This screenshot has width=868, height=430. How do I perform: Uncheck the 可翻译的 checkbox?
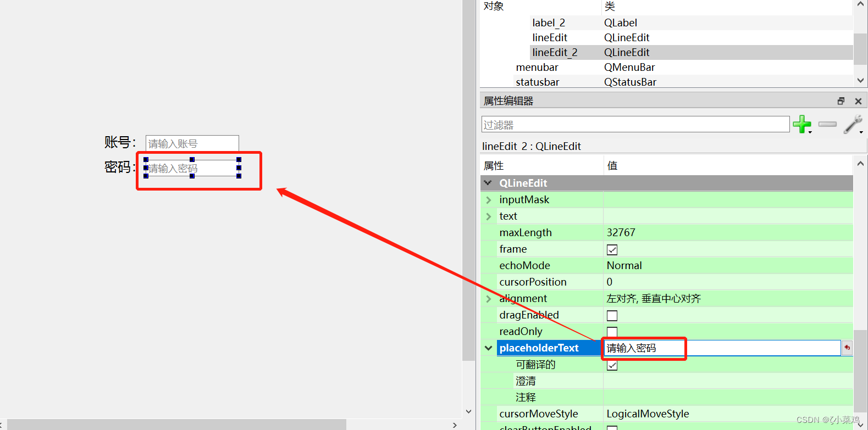[612, 365]
